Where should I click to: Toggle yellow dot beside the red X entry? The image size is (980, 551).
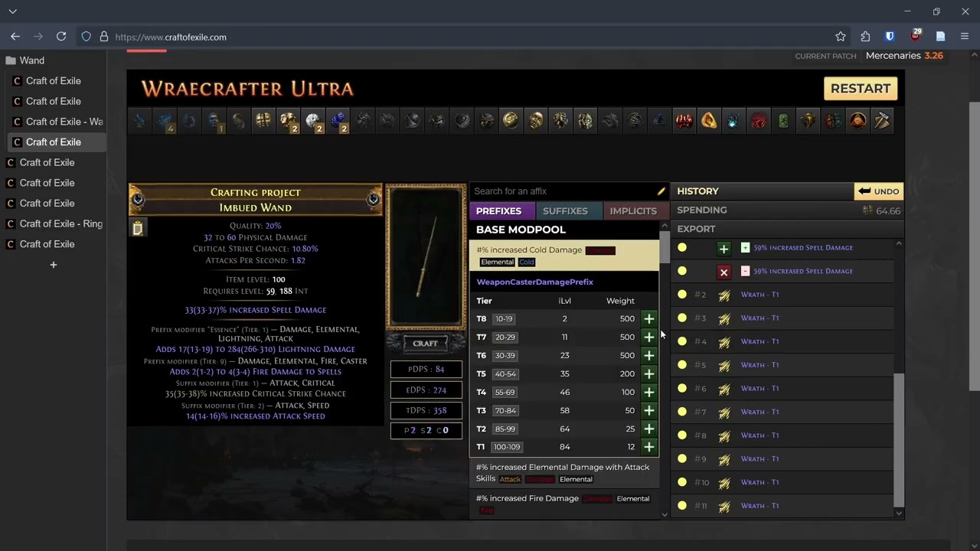[682, 271]
